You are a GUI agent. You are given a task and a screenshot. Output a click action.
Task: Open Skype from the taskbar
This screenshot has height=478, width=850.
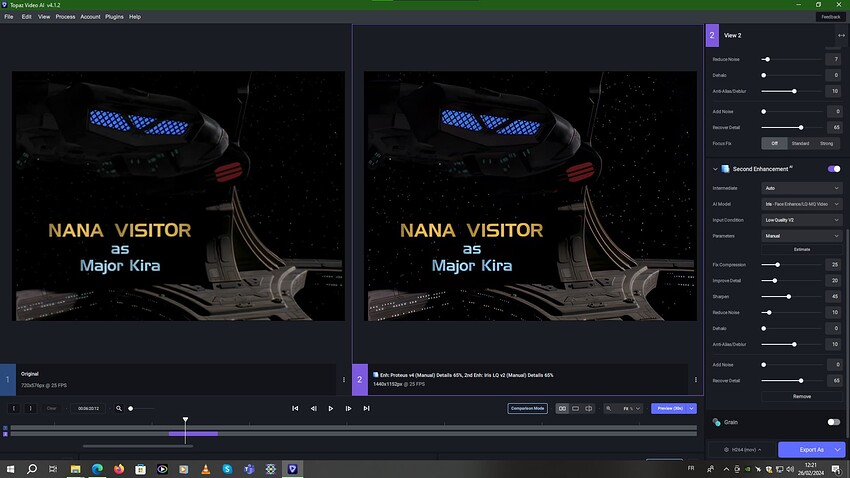227,469
